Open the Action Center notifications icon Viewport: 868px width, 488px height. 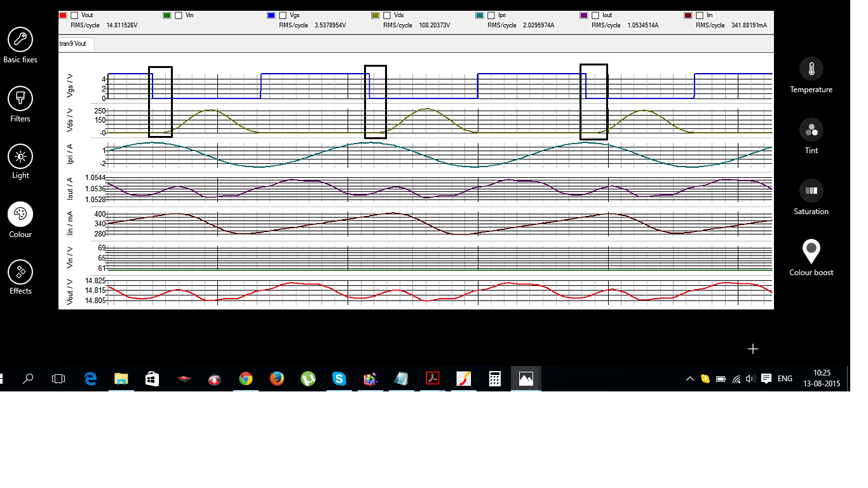(766, 379)
